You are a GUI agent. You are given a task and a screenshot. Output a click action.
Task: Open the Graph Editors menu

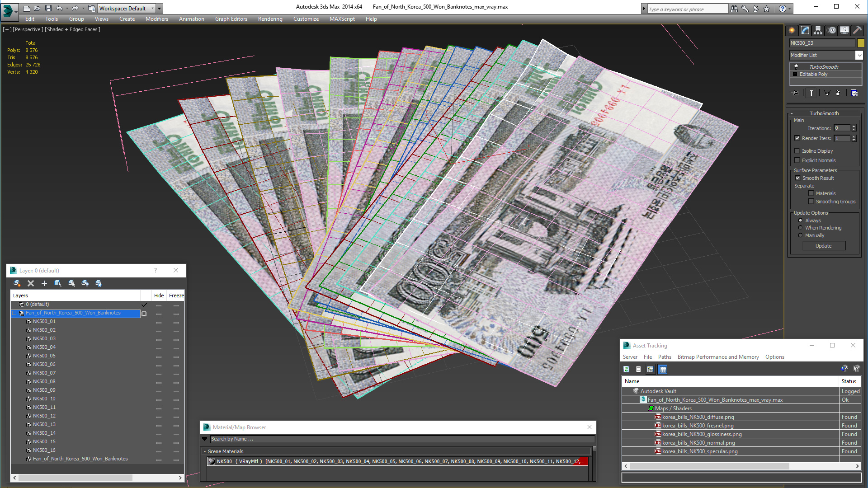click(231, 19)
